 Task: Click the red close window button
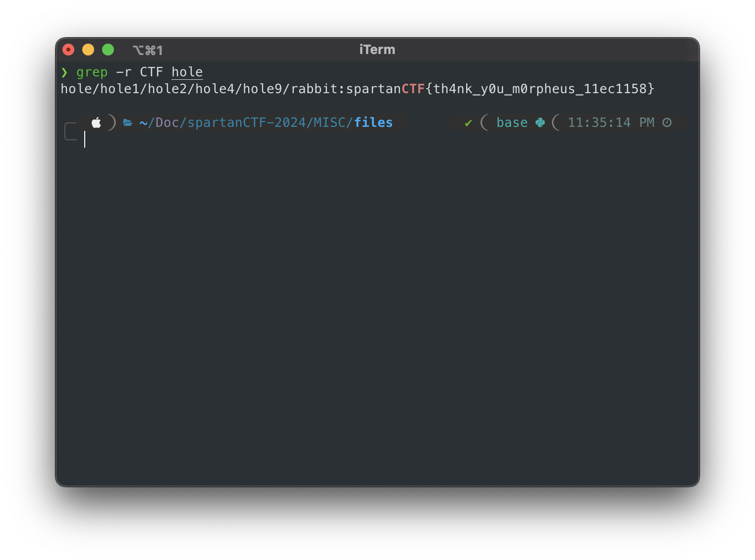[68, 50]
